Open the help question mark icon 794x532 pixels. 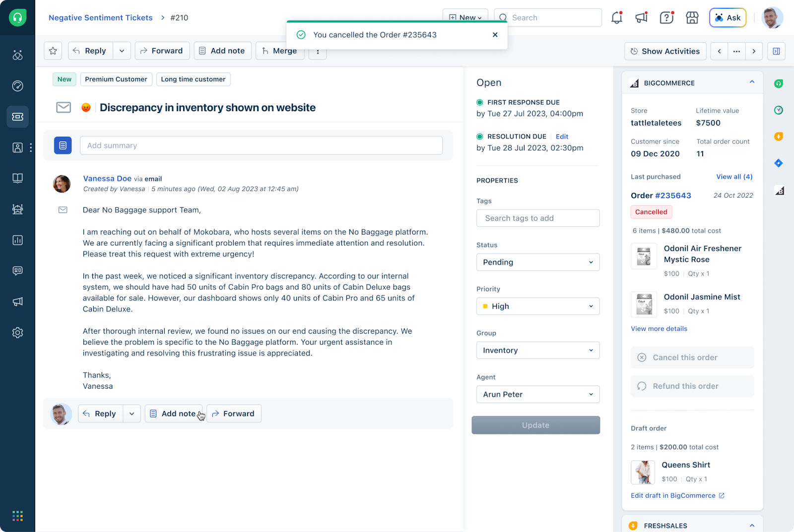coord(666,18)
